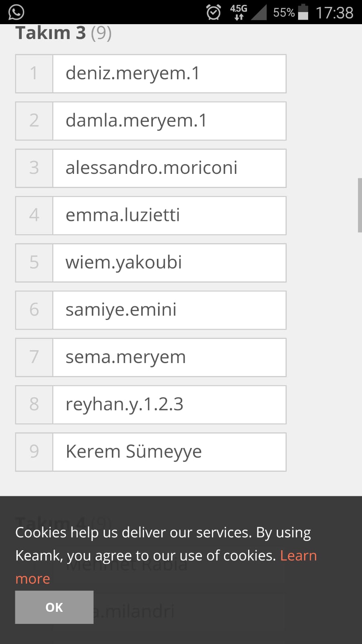Tap member number 7 label
362x644 pixels.
tap(34, 357)
